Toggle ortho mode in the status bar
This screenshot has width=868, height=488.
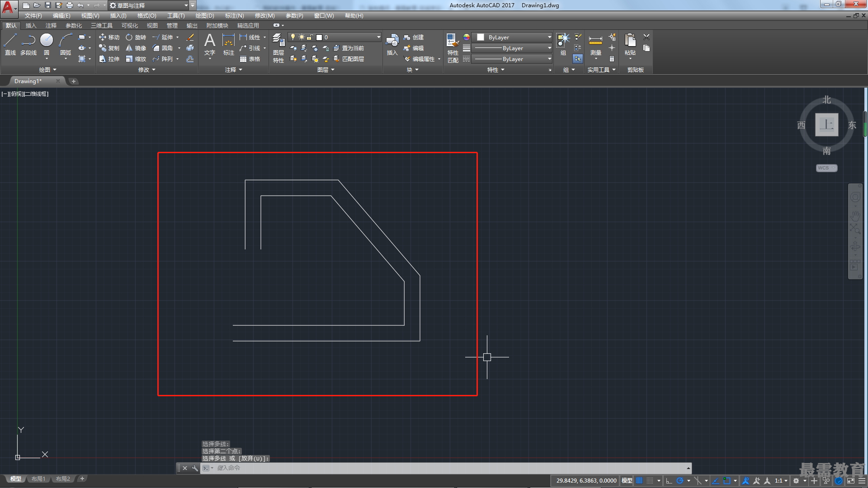669,481
